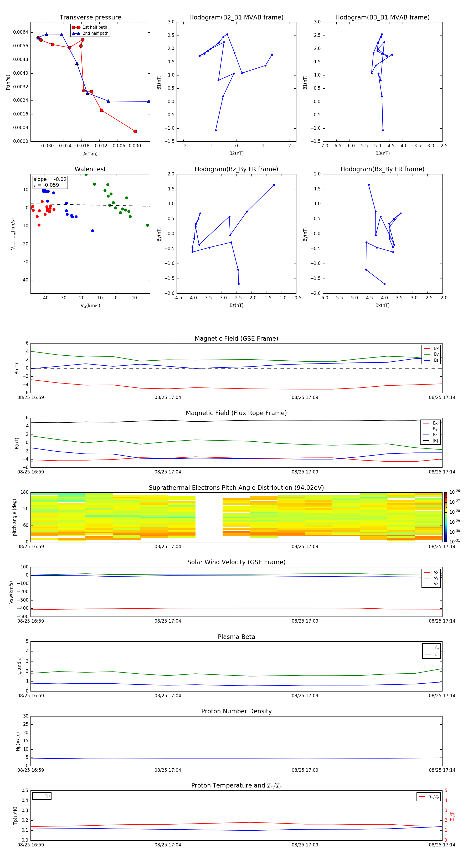The image size is (473, 868).
Task: Click the pitch angle spectrogram colorbar
Action: [445, 517]
